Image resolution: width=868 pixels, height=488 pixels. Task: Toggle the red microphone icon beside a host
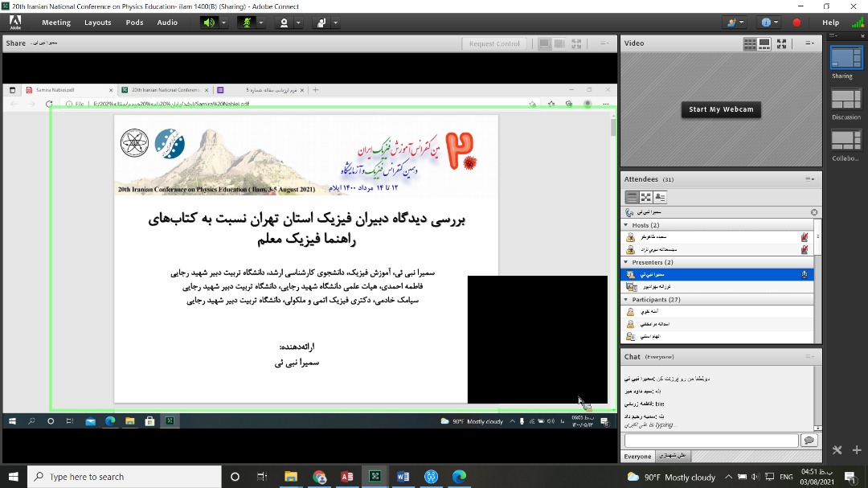coord(805,236)
